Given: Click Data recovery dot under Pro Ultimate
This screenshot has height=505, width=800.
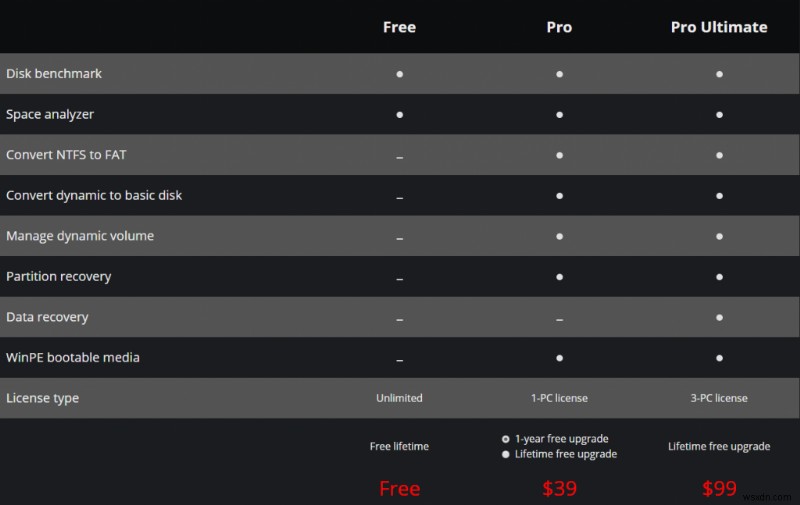Looking at the screenshot, I should (x=719, y=317).
